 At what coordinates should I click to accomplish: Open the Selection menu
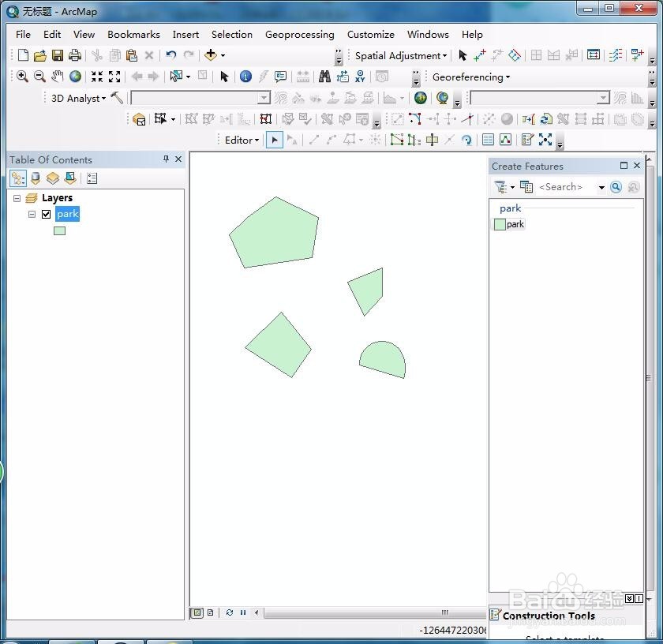pos(232,35)
